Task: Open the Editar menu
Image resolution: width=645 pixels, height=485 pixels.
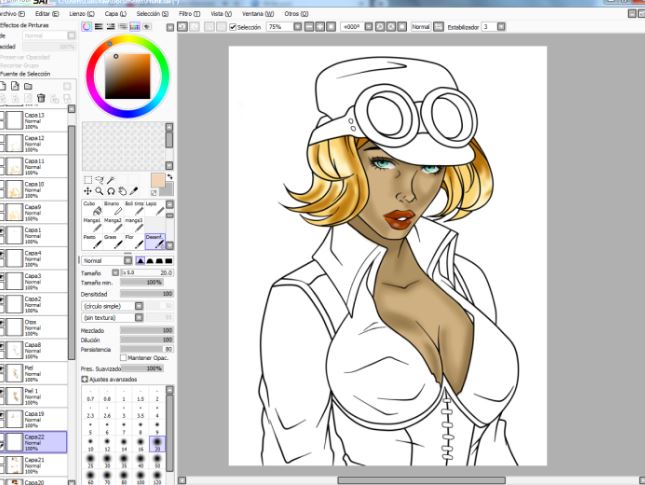Action: coord(46,14)
